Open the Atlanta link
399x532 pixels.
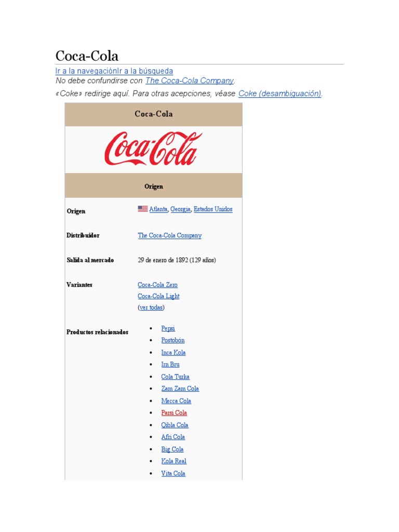158,209
